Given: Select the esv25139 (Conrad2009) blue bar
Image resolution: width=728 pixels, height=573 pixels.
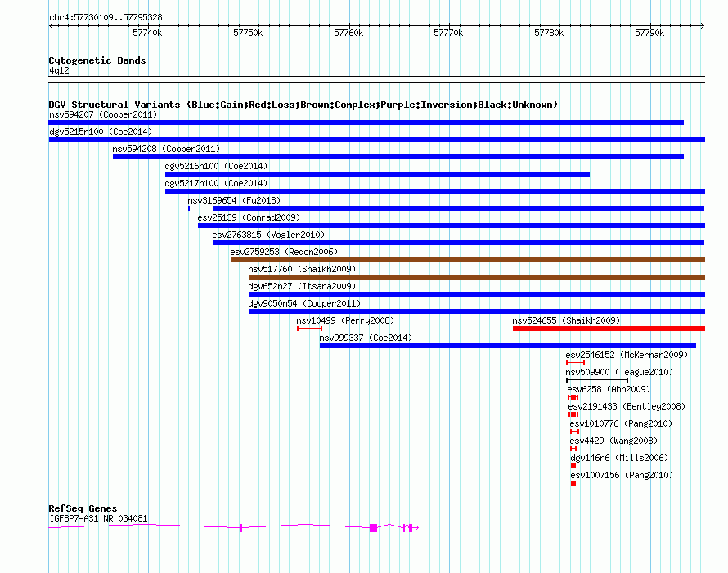Looking at the screenshot, I should 452,226.
